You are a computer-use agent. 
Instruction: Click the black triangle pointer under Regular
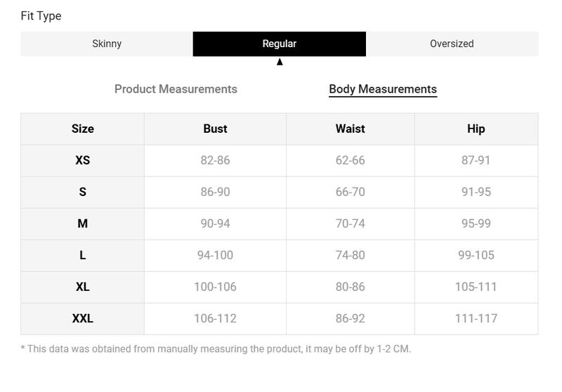280,62
